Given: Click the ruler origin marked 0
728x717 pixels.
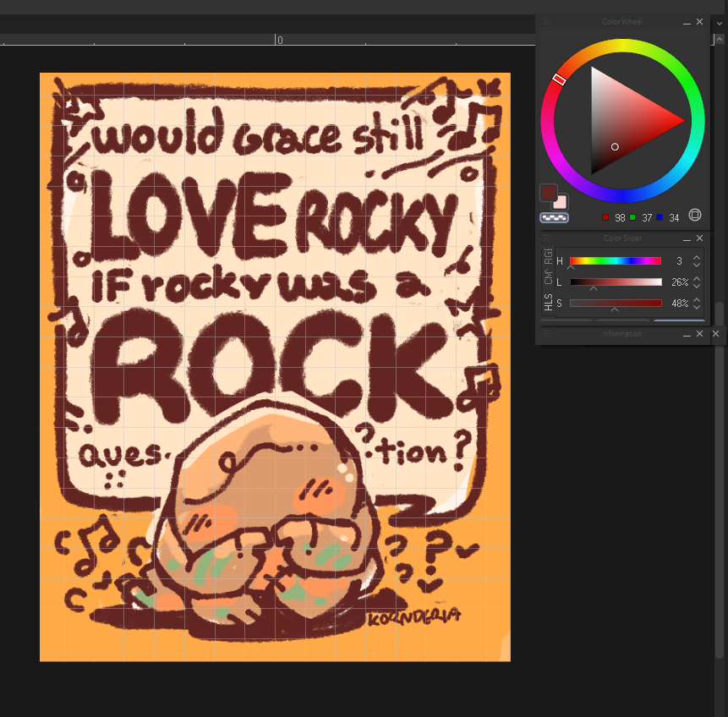Looking at the screenshot, I should pyautogui.click(x=280, y=40).
